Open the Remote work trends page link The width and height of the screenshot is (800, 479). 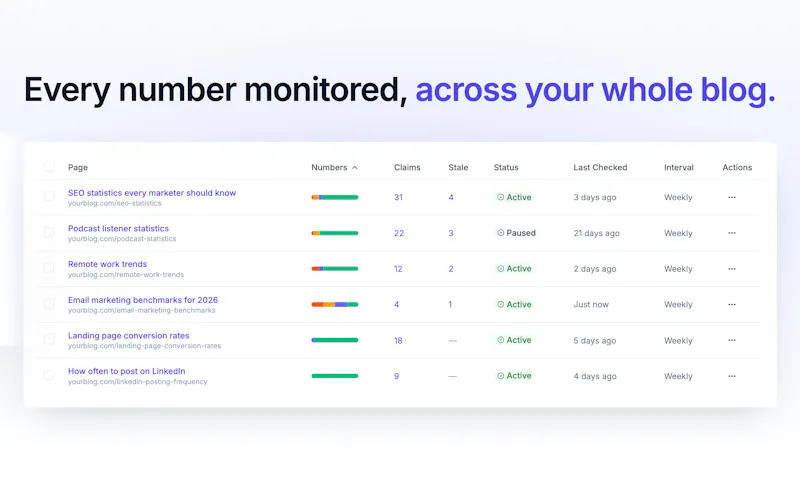(107, 264)
